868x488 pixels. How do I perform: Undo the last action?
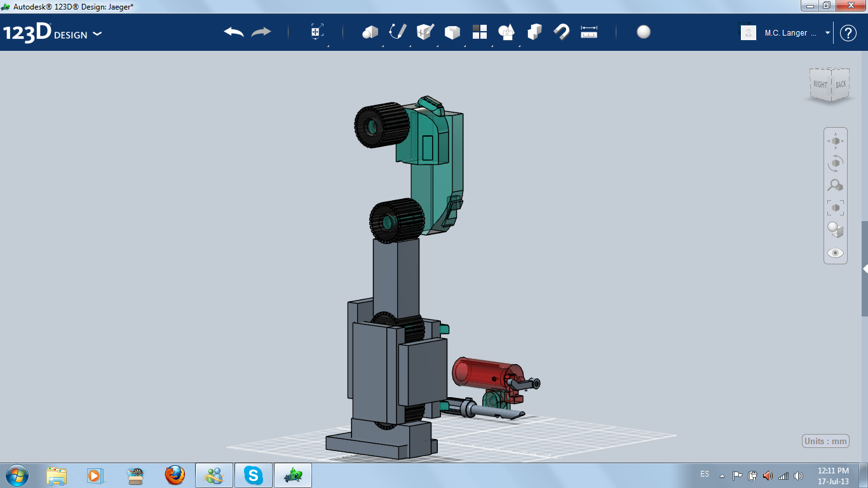(234, 32)
